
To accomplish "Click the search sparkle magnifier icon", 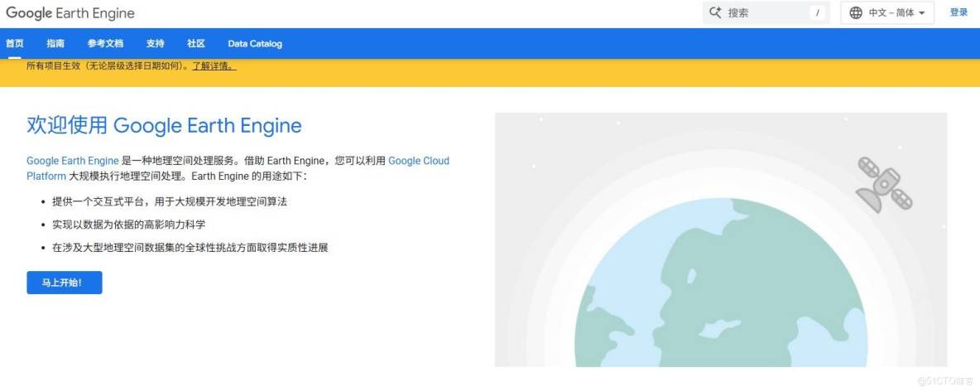I will click(716, 12).
